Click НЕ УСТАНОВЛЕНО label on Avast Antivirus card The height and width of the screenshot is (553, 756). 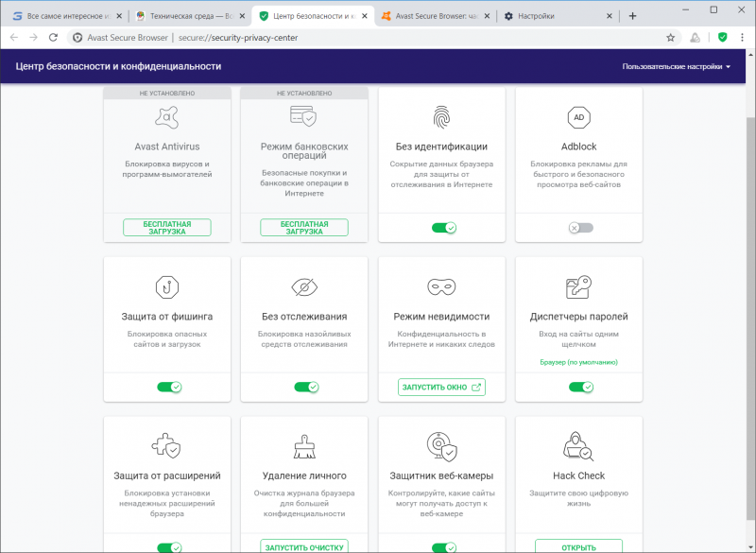(167, 93)
